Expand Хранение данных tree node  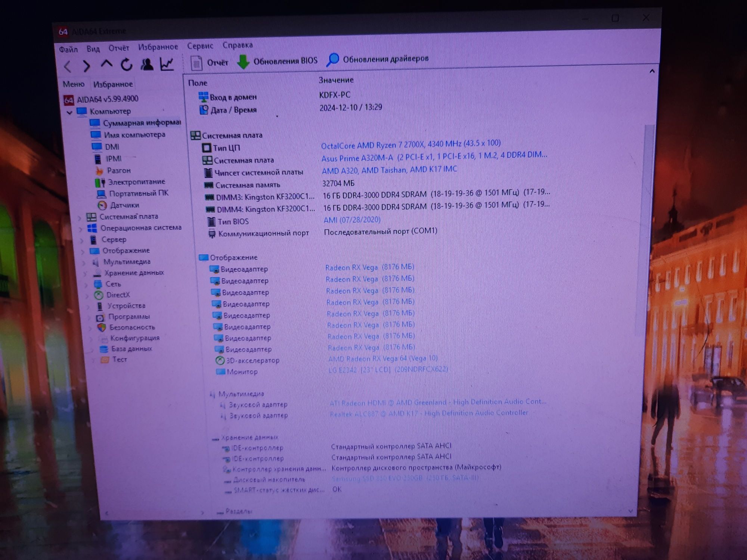86,274
